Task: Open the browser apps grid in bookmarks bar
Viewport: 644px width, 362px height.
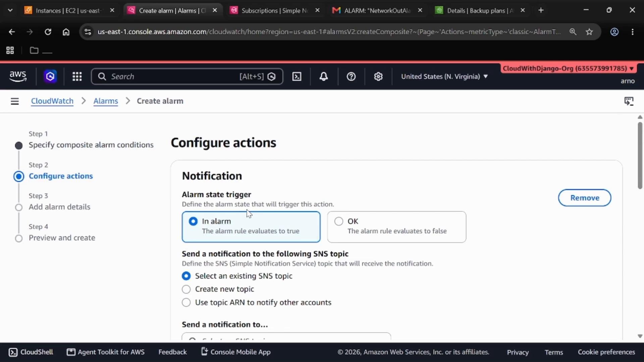Action: click(10, 50)
